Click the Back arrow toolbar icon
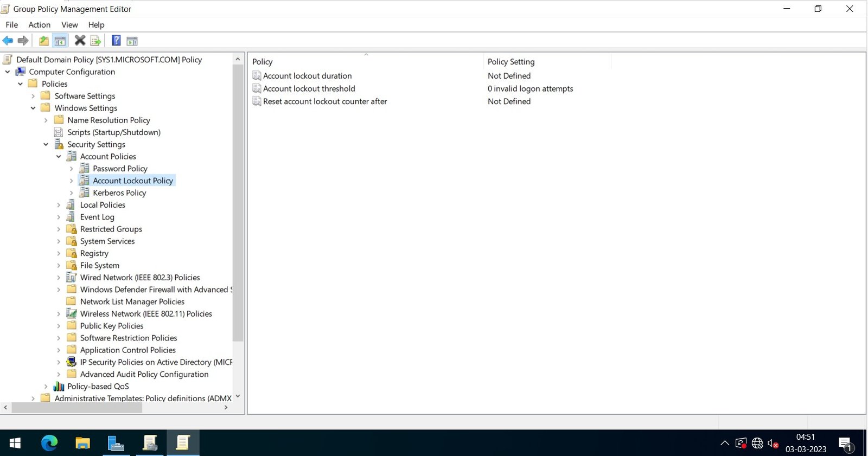Viewport: 868px width, 456px height. [x=8, y=41]
